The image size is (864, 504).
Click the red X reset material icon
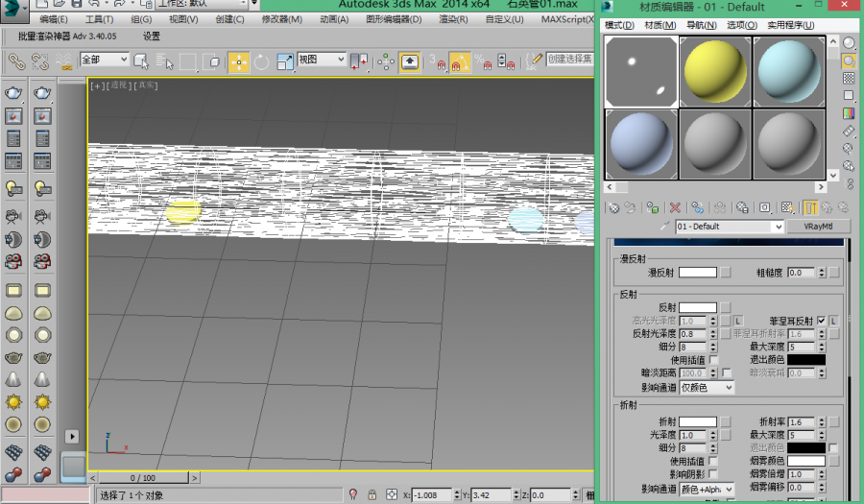[675, 206]
